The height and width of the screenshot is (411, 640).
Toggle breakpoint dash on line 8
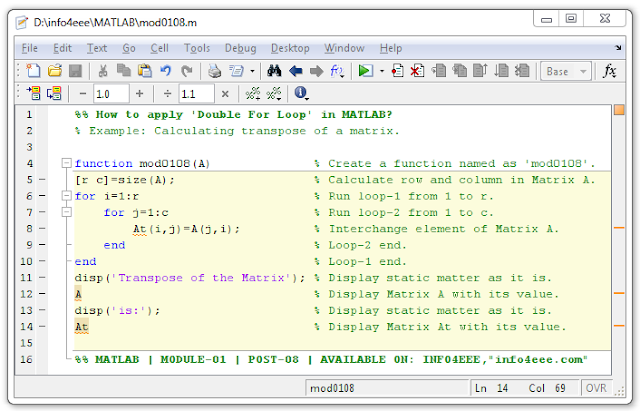[42, 229]
